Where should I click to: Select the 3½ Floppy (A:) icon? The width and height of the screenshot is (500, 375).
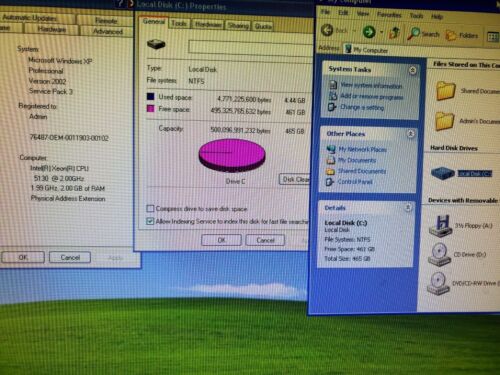point(440,226)
